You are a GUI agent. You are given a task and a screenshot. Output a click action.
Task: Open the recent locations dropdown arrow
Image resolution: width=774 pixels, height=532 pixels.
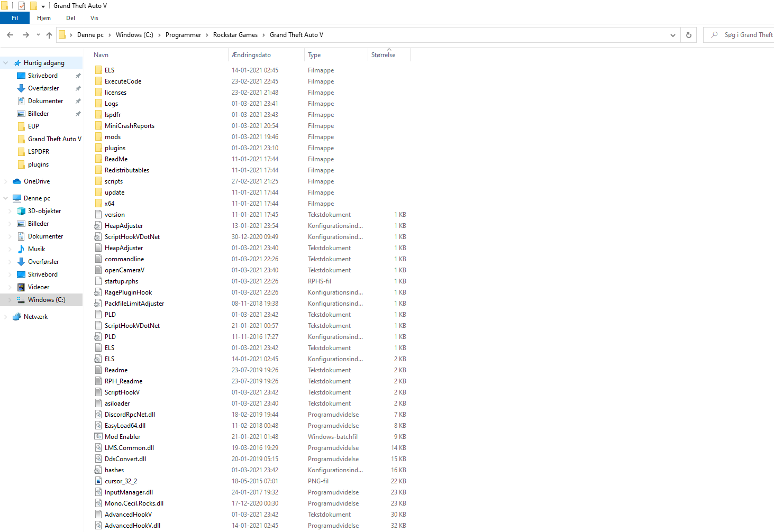click(38, 35)
